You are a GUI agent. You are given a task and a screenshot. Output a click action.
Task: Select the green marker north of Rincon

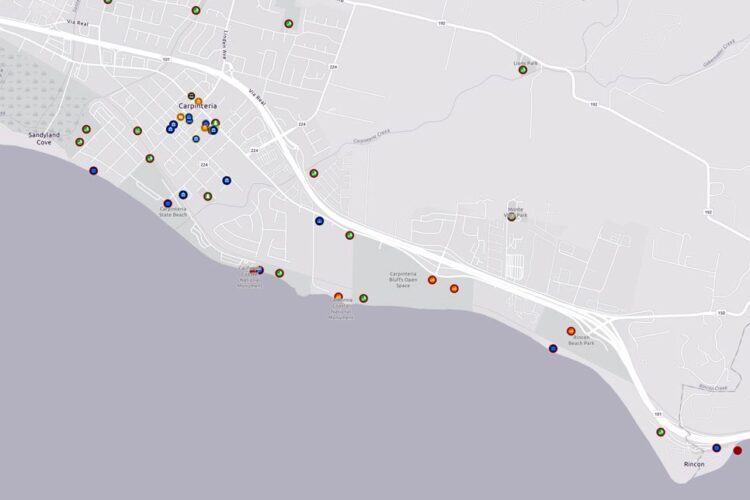661,432
